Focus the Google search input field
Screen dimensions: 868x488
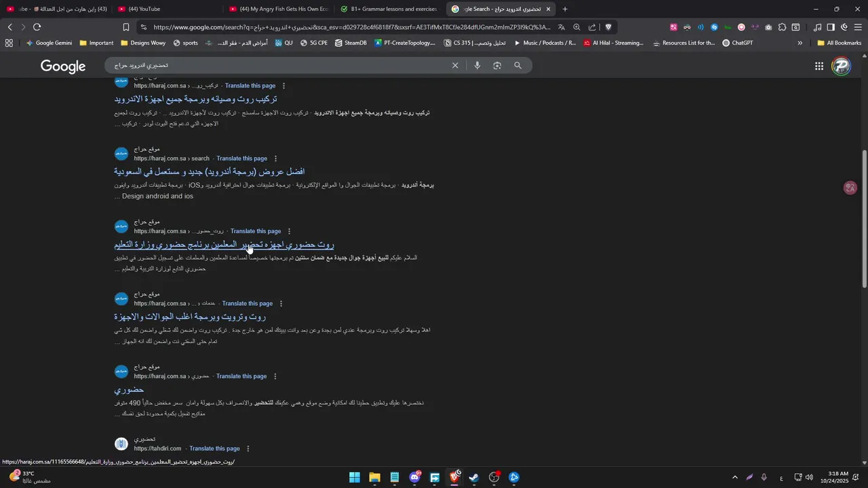coord(278,66)
